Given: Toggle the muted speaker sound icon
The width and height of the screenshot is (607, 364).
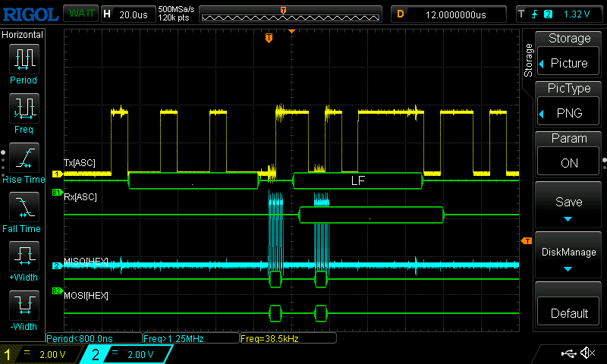Looking at the screenshot, I should pyautogui.click(x=587, y=353).
